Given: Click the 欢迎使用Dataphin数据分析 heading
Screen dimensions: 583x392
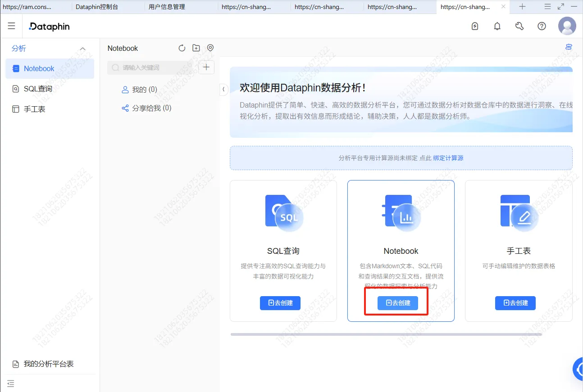Looking at the screenshot, I should click(303, 88).
